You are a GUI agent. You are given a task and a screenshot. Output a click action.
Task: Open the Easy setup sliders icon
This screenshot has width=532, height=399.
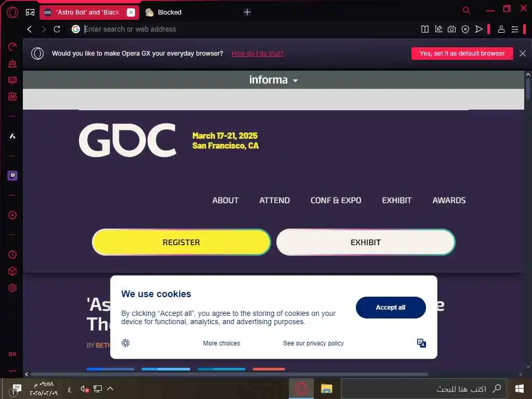(515, 29)
